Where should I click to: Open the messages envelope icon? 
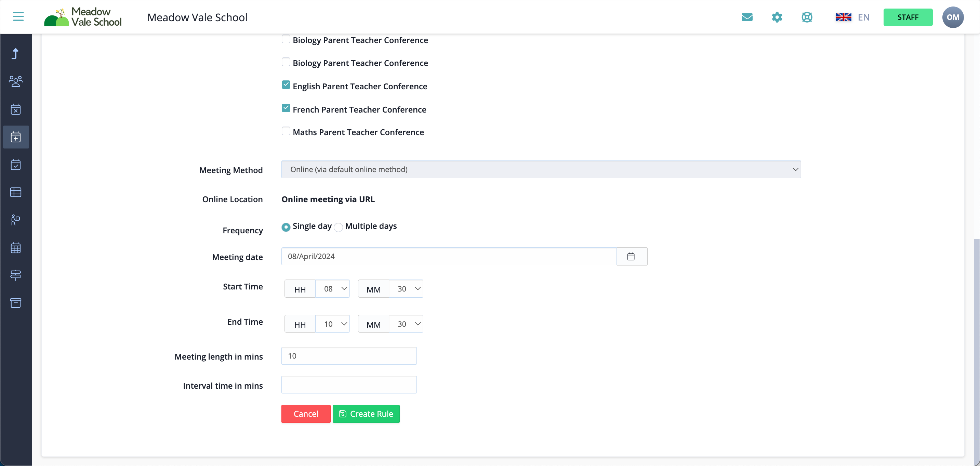(x=747, y=17)
